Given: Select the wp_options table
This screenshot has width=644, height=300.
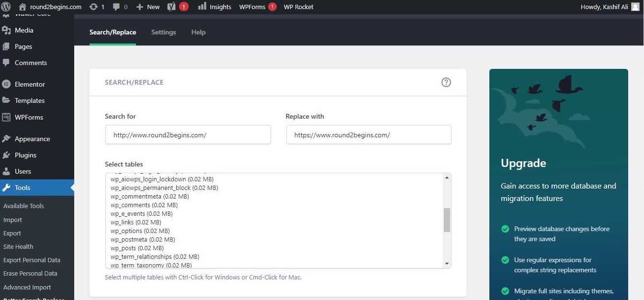Looking at the screenshot, I should pos(140,231).
